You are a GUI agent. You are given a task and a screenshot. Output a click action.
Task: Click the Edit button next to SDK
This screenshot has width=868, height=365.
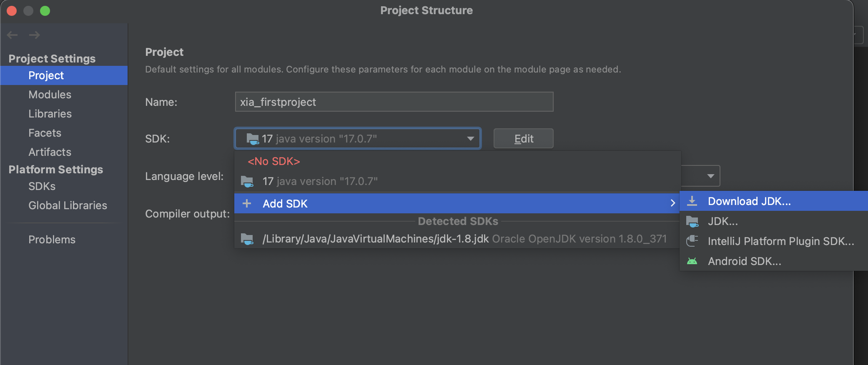click(524, 138)
